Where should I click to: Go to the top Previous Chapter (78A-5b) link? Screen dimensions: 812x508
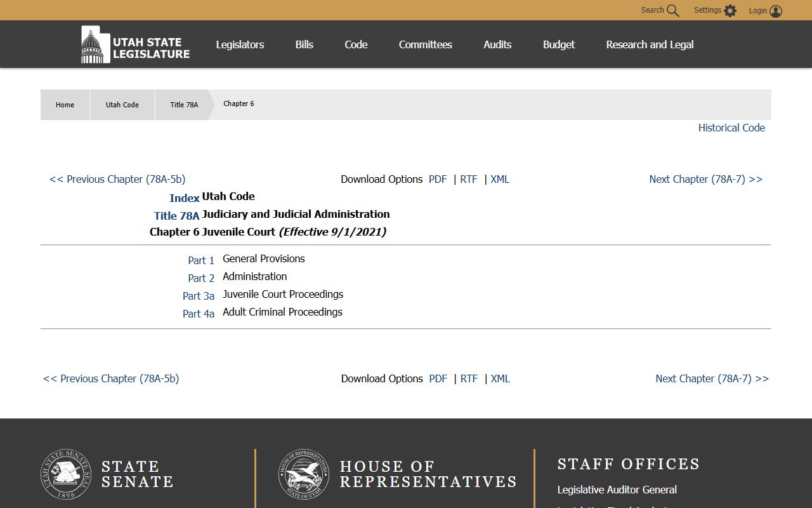pos(117,179)
